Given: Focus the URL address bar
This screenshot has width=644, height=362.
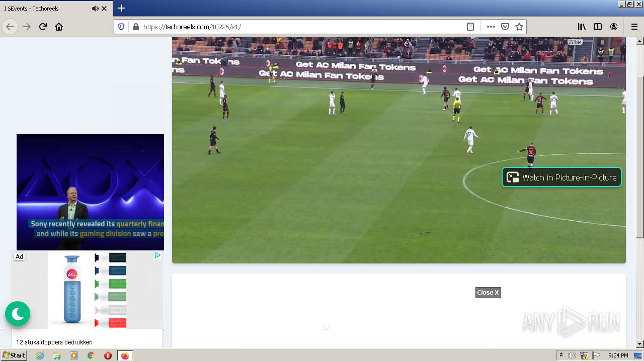Looking at the screenshot, I should point(302,27).
